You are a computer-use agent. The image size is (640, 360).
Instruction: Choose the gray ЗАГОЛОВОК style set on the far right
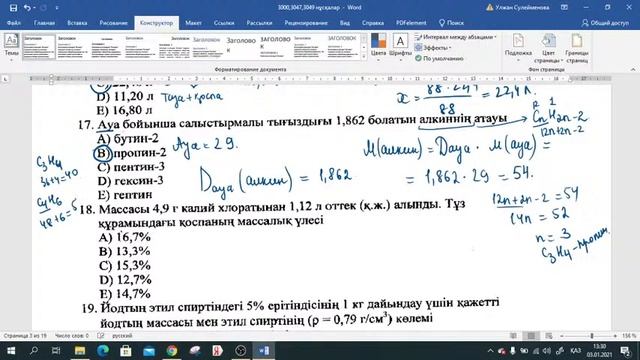(342, 47)
